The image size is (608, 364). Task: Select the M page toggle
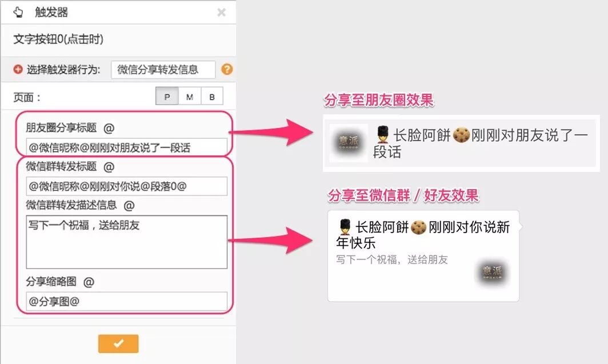tap(190, 96)
